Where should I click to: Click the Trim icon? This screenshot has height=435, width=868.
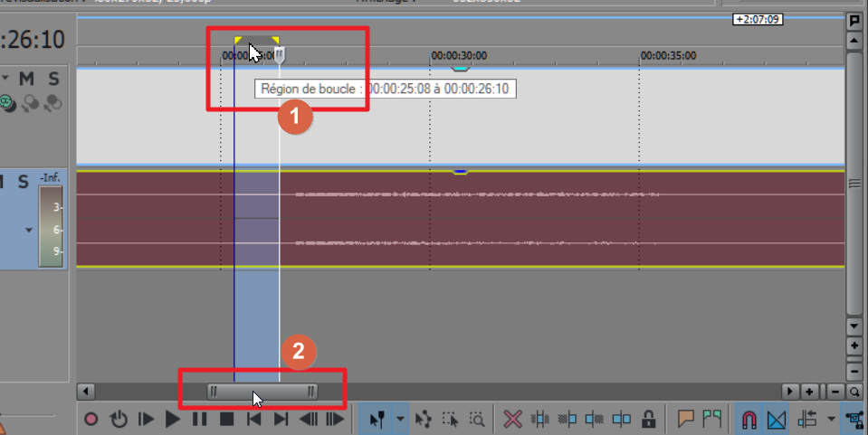pos(539,419)
